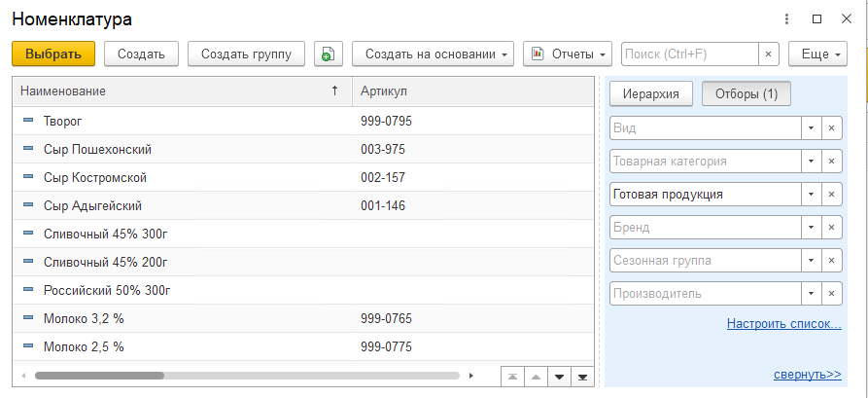Viewport: 868px width, 398px height.
Task: Clear the search field with the x icon
Action: 768,54
